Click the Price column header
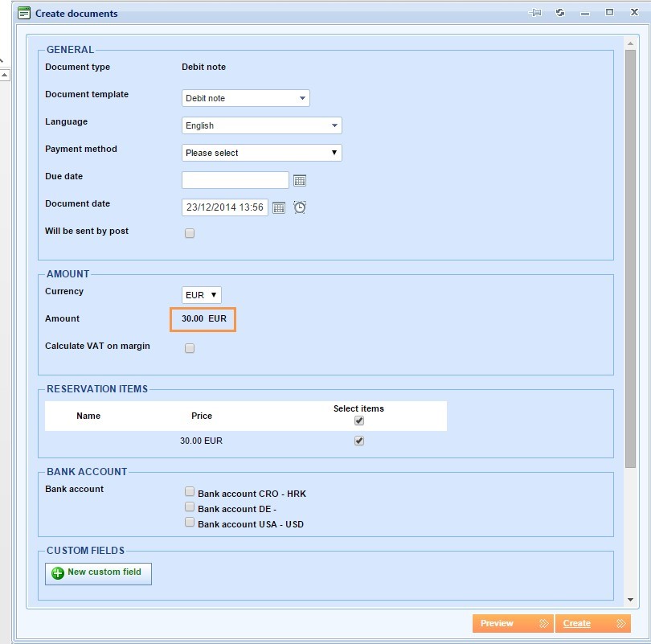The width and height of the screenshot is (651, 644). 202,416
